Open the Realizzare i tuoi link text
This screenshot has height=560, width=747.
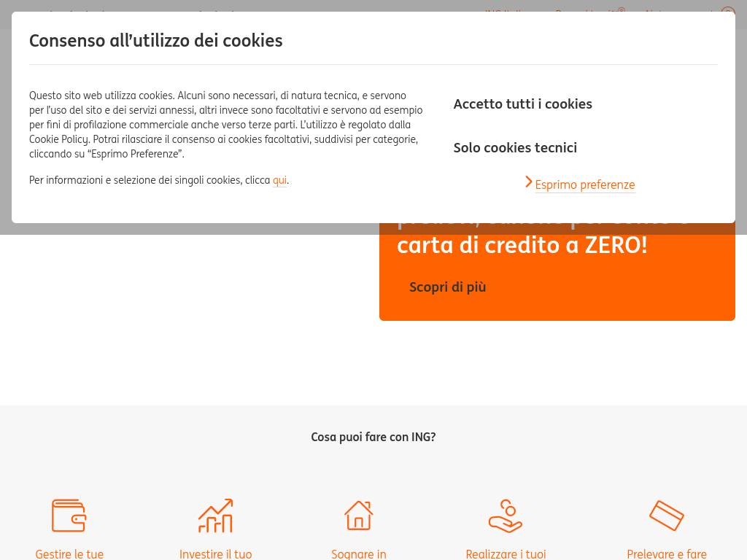(506, 553)
